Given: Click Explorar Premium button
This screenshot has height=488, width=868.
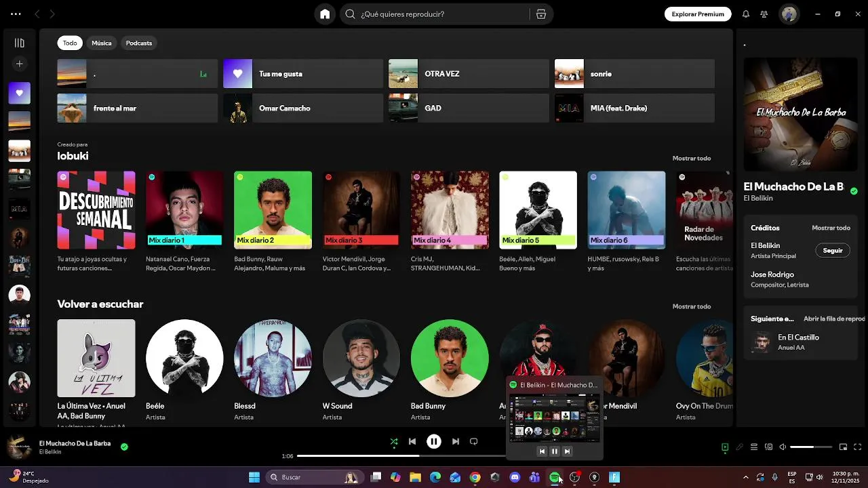Looking at the screenshot, I should coord(698,14).
